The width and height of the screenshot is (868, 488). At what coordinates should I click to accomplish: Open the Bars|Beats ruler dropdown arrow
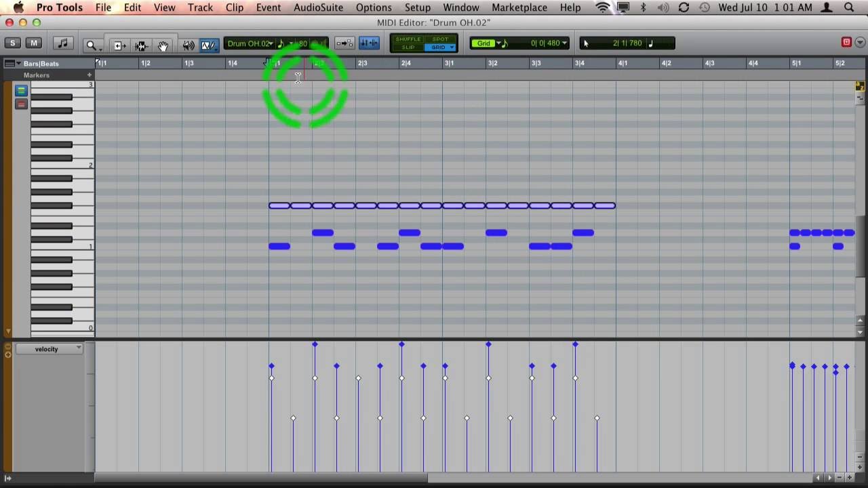pos(19,63)
